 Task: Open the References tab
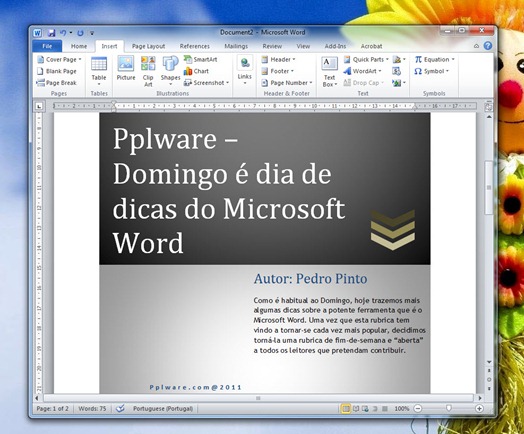pyautogui.click(x=194, y=46)
